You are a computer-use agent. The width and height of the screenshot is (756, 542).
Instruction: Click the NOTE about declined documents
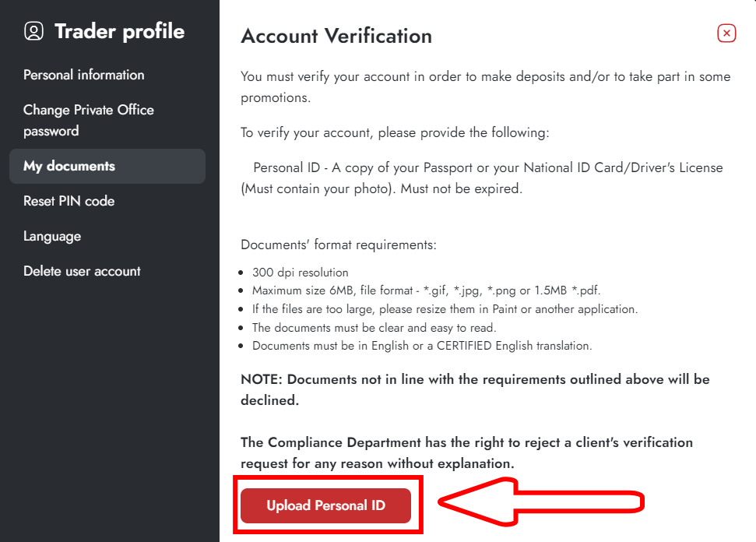475,389
